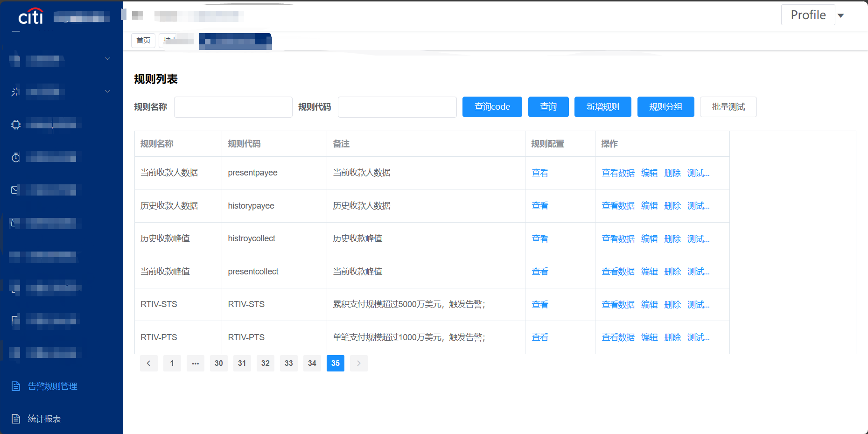
Task: View 规则配置 for histroycollect row
Action: pos(540,239)
